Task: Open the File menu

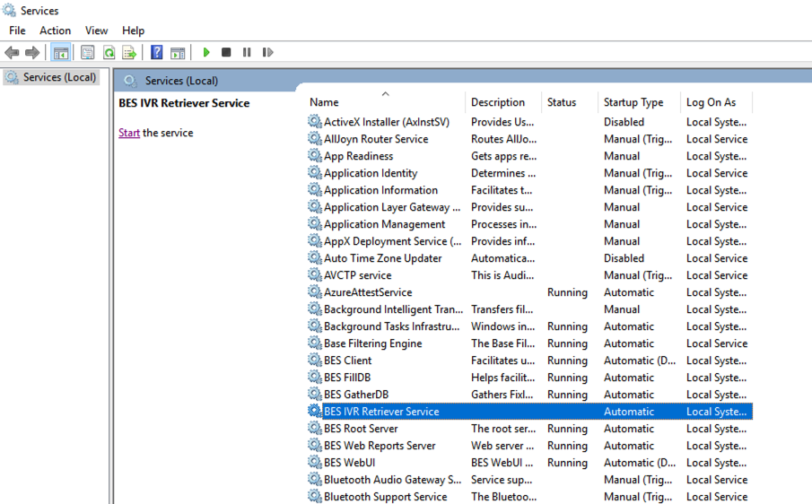Action: [x=17, y=30]
